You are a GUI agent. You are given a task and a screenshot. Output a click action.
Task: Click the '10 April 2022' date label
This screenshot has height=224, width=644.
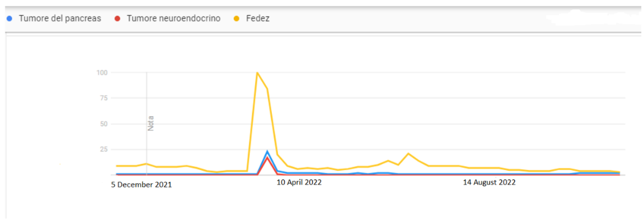(299, 182)
